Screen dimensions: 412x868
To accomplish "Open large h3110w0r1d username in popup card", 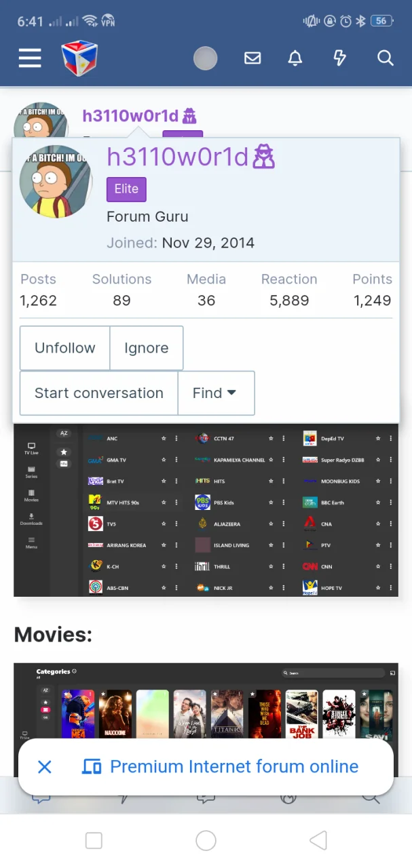I will pyautogui.click(x=179, y=157).
